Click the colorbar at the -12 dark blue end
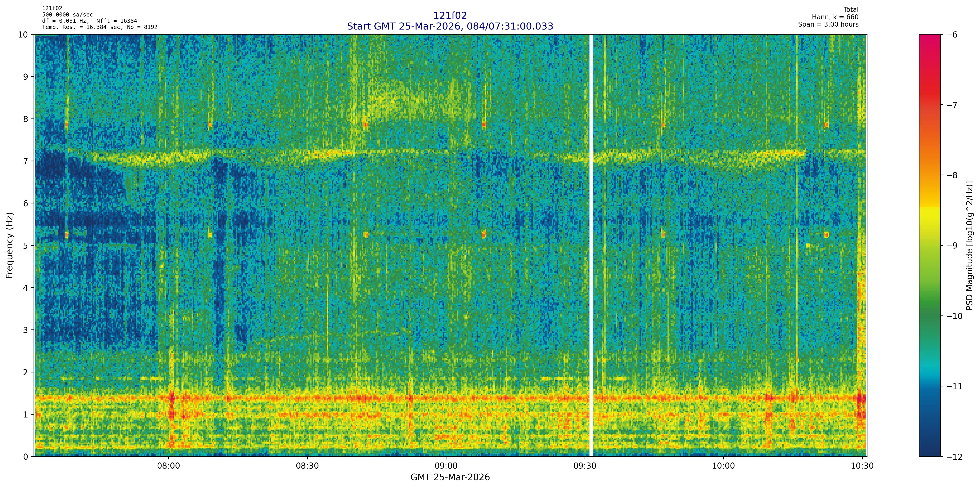This screenshot has width=980, height=488. click(929, 453)
